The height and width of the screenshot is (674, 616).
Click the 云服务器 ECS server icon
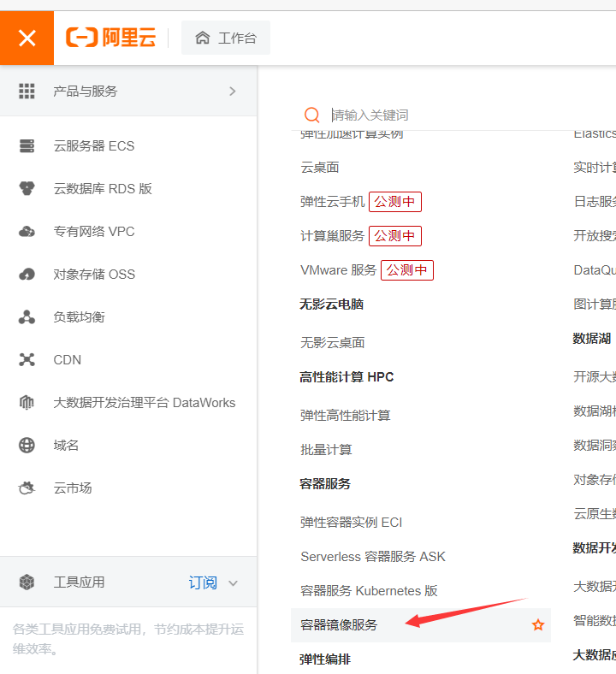pyautogui.click(x=27, y=145)
